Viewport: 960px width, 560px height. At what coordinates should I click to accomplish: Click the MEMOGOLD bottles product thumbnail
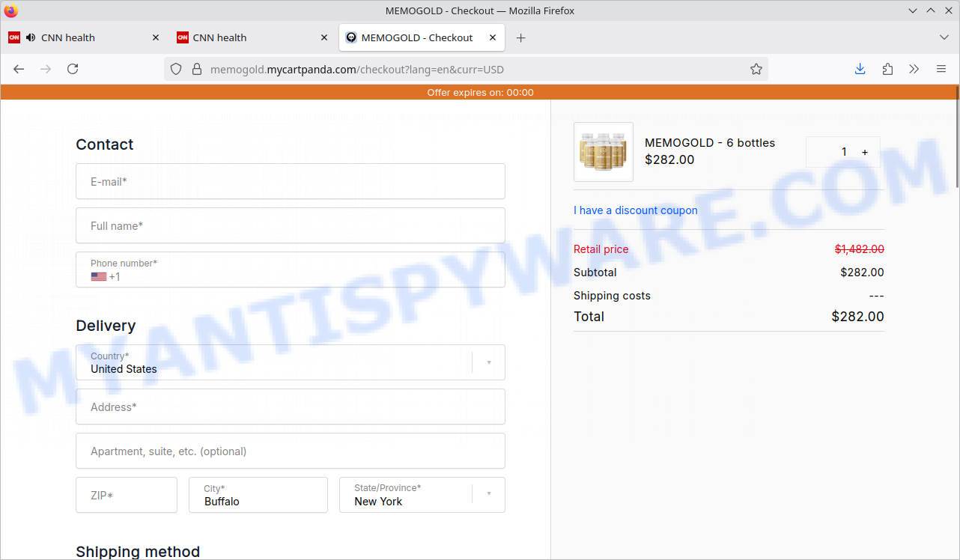click(603, 152)
